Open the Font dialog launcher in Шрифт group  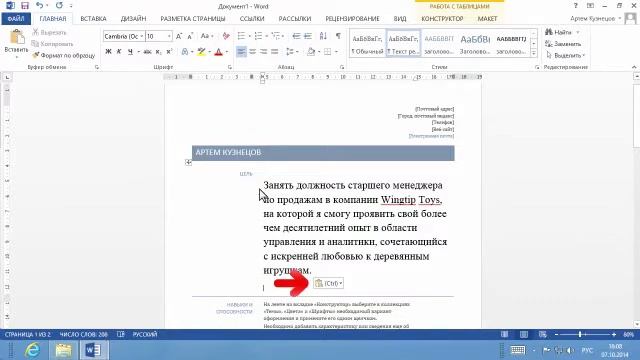230,67
